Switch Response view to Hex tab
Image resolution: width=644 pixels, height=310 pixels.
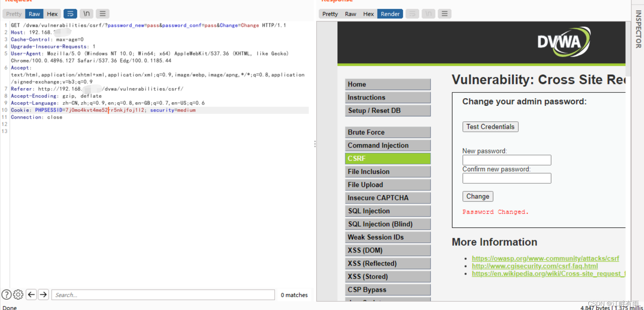click(369, 14)
